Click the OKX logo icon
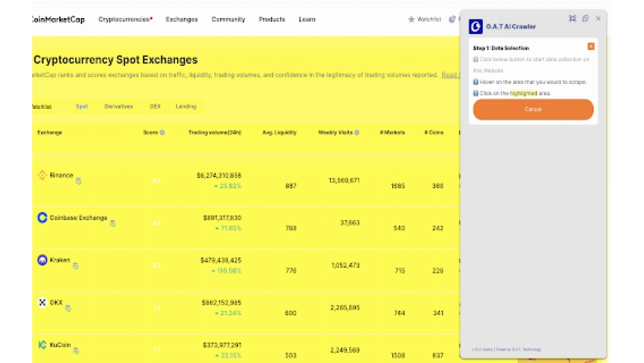 click(x=42, y=302)
